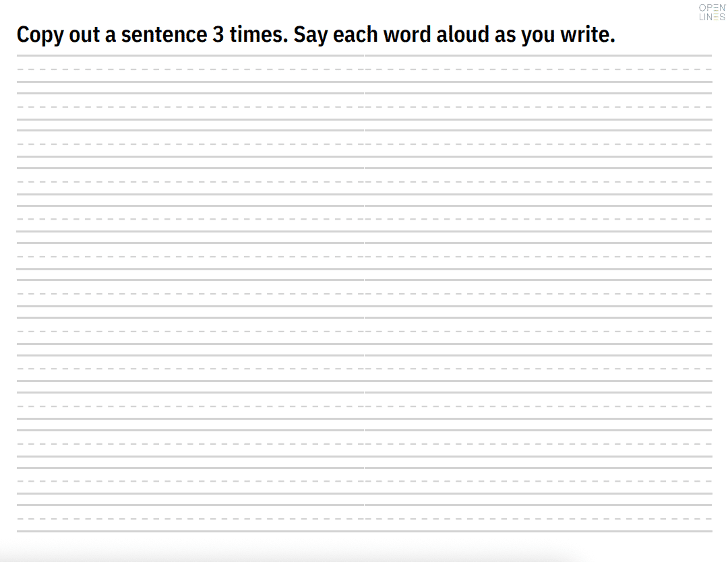The image size is (728, 562).
Task: Click the word "word" in the heading
Action: point(408,35)
